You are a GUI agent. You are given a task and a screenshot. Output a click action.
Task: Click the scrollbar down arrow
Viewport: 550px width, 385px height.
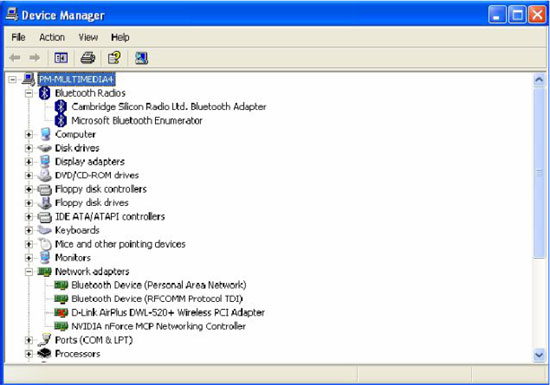click(539, 355)
